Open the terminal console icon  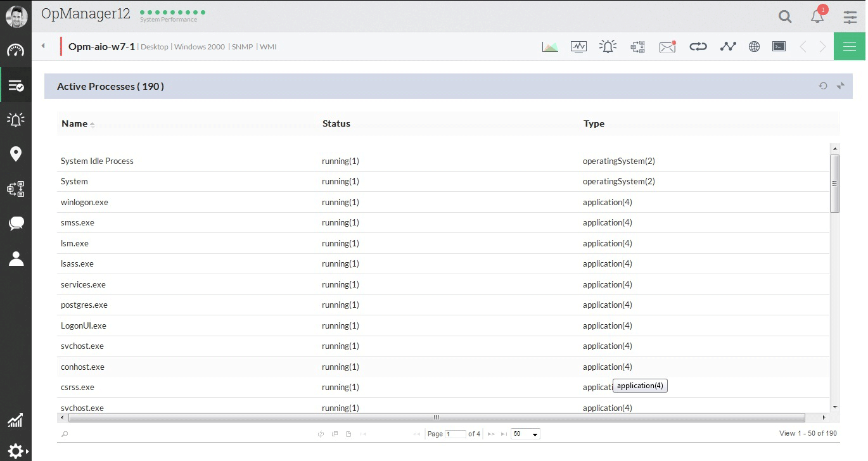pos(779,46)
